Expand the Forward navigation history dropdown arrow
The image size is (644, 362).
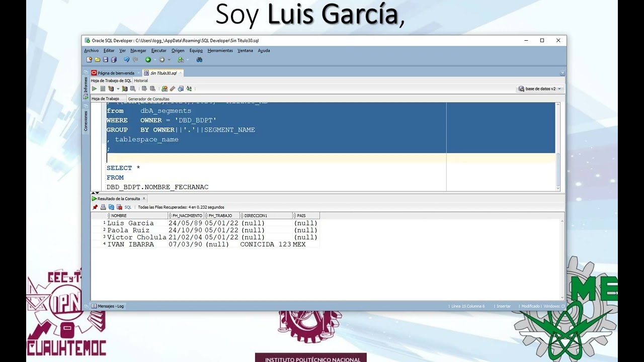(169, 60)
